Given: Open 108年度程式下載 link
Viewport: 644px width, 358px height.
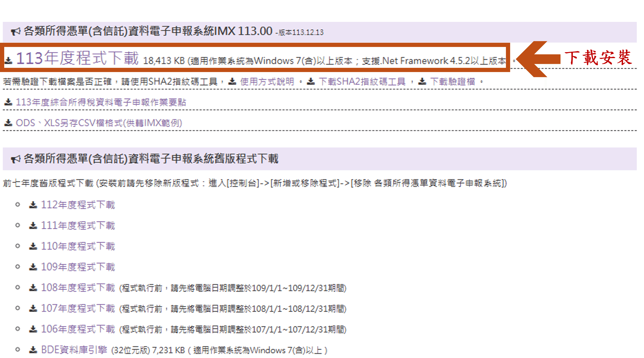Looking at the screenshot, I should tap(78, 288).
